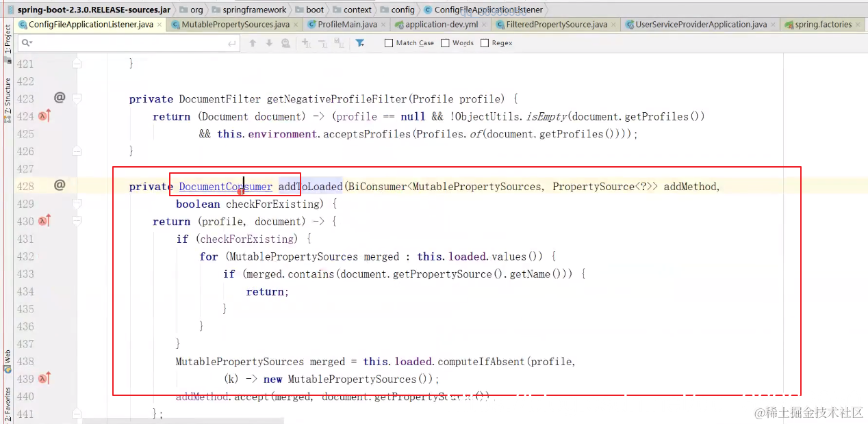
Task: Click line number 433 in gutter
Action: tap(25, 274)
